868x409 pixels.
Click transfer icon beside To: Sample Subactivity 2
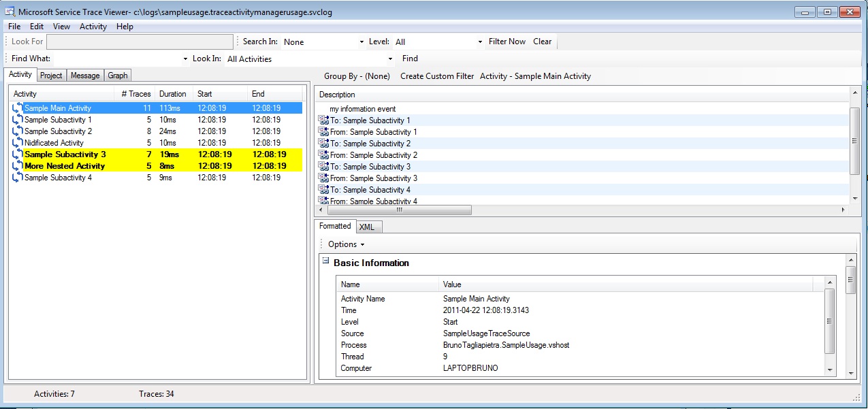coord(323,144)
